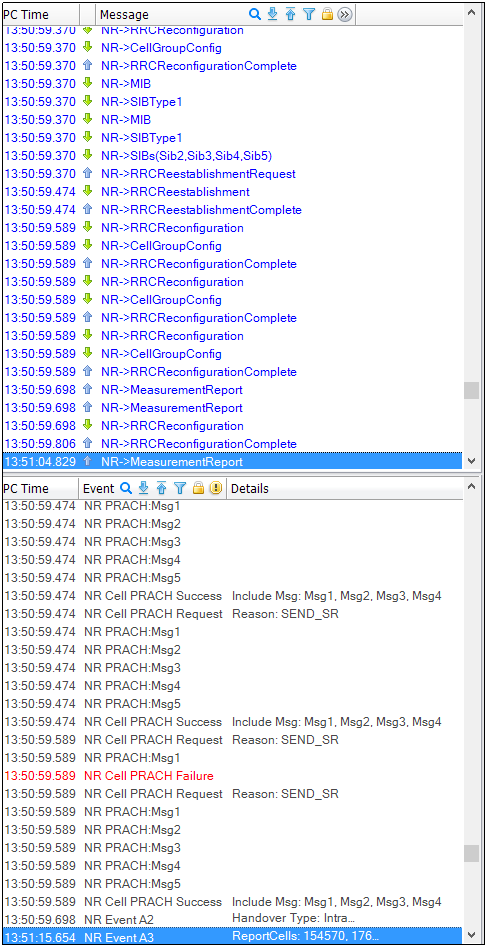Select the NR->RRCReestablishmentRequest message row
The height and width of the screenshot is (950, 487).
231,174
